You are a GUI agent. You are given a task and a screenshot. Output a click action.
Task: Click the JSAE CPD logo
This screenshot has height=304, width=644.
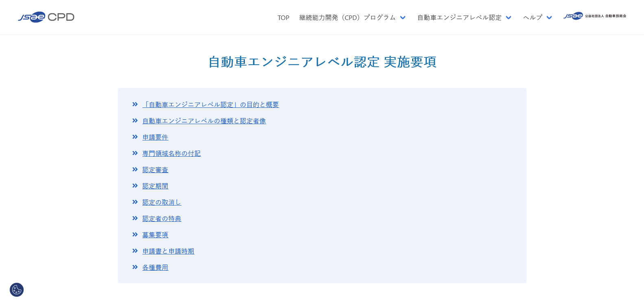pos(46,17)
